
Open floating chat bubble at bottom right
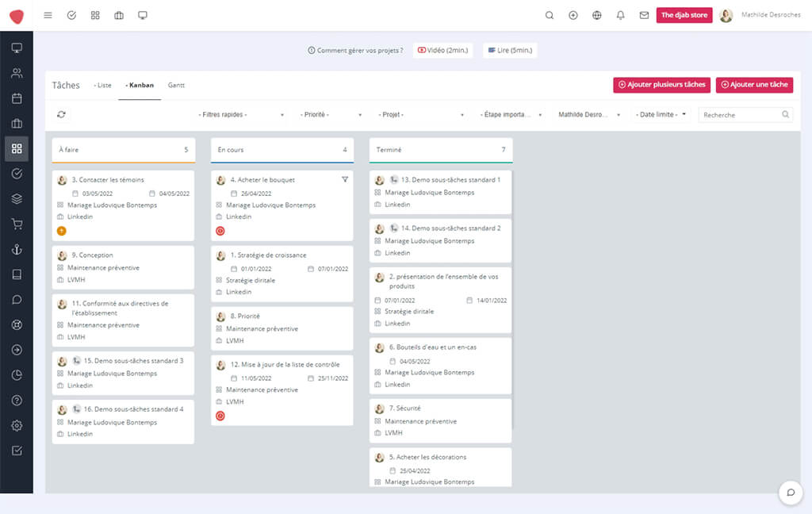(x=791, y=493)
